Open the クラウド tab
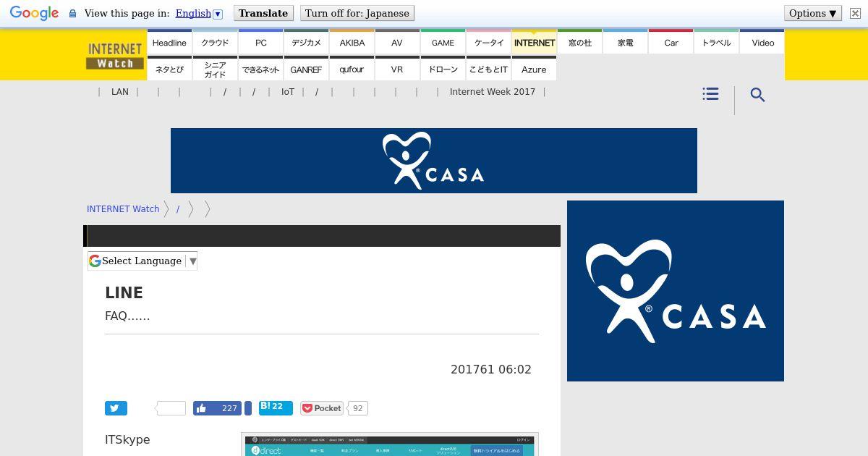Viewport: 868px width, 456px height. 215,42
